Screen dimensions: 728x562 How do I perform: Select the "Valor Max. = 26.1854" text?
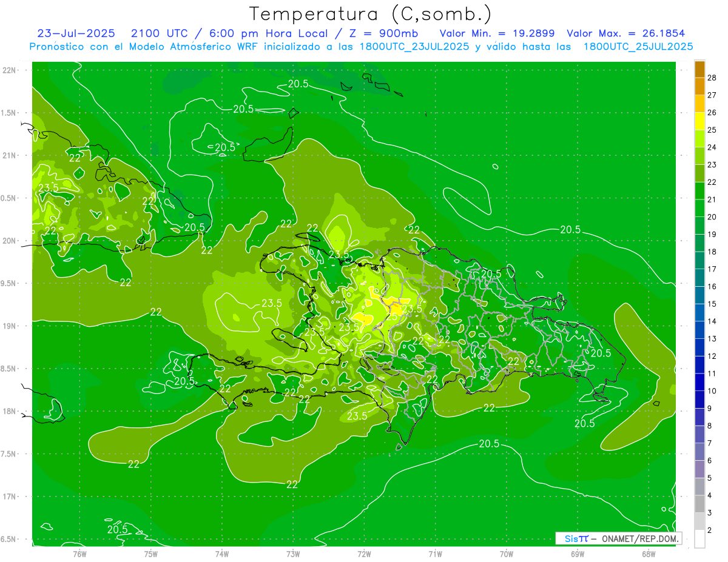(626, 33)
